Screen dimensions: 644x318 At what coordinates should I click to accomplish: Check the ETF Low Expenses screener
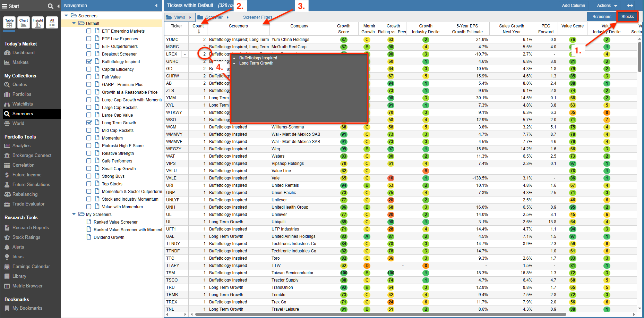89,39
